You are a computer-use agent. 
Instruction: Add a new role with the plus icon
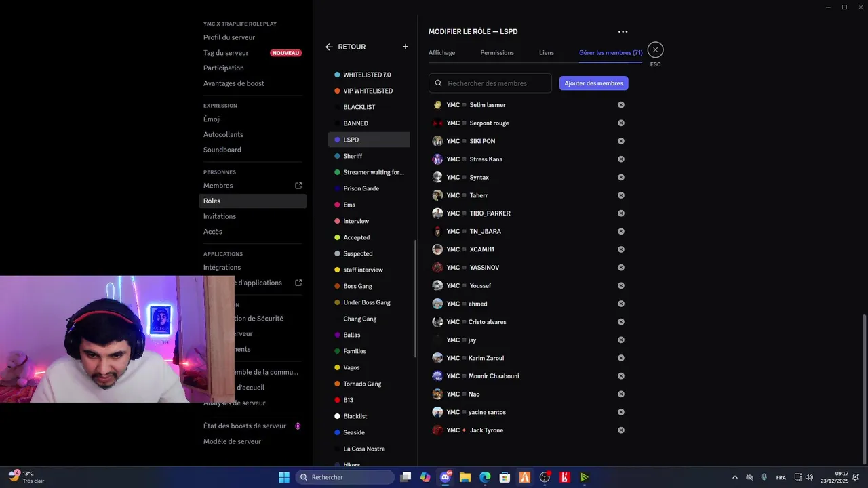(x=406, y=47)
